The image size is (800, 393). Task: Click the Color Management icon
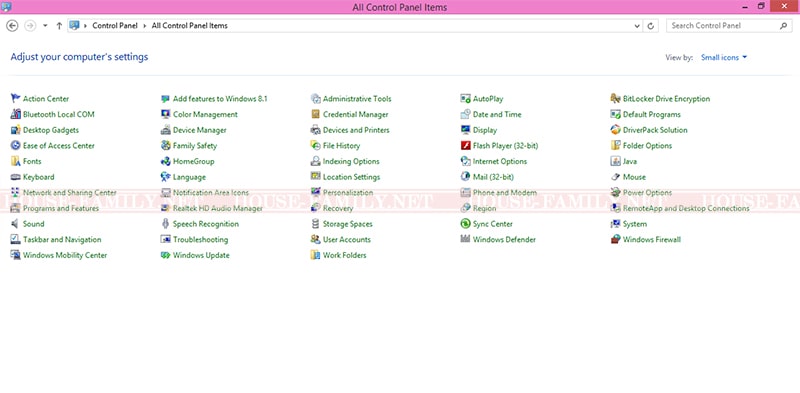pos(165,114)
